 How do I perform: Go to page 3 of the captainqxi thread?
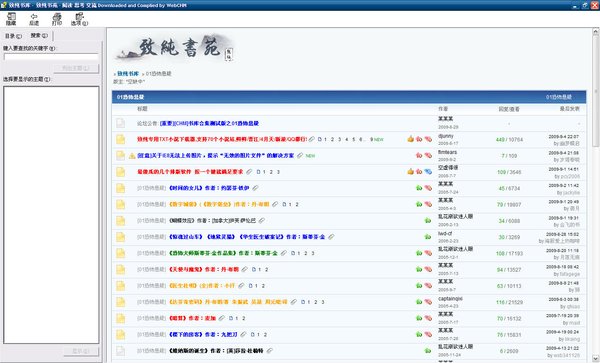tap(323, 302)
